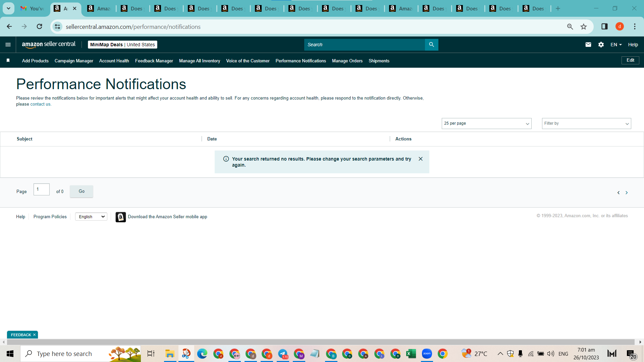Open Shipments

click(x=379, y=61)
